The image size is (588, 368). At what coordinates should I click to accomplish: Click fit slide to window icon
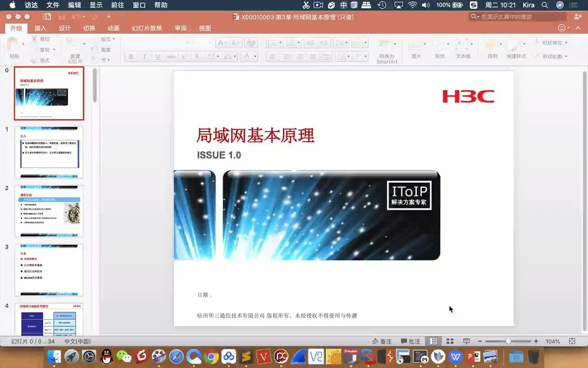(x=572, y=341)
